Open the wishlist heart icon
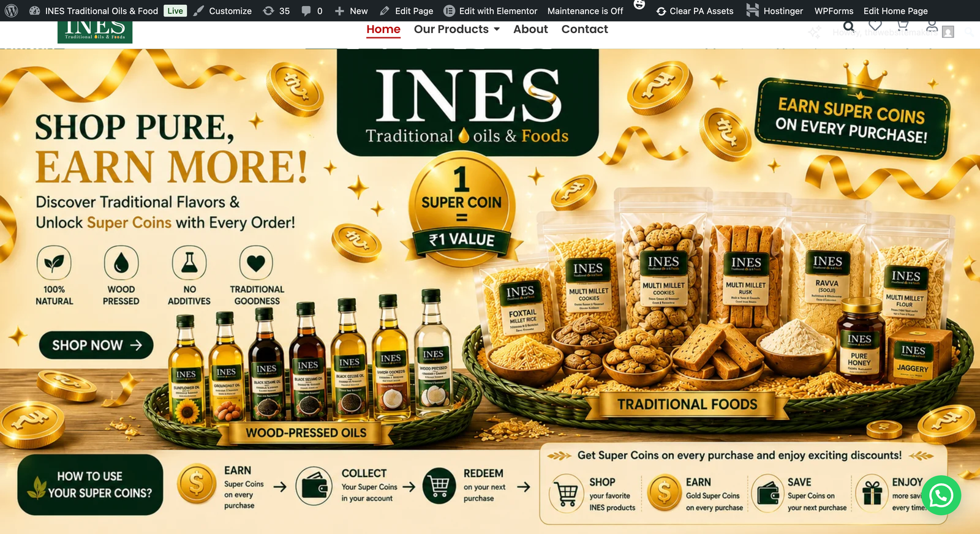Screen dimensions: 980x534 click(x=875, y=26)
